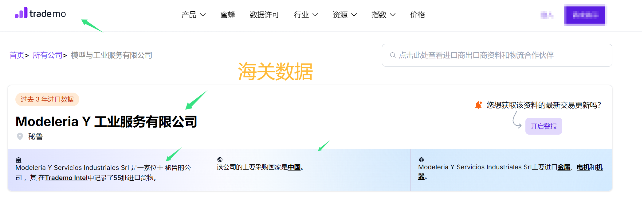
Task: Expand the 指数 dropdown menu
Action: click(383, 15)
